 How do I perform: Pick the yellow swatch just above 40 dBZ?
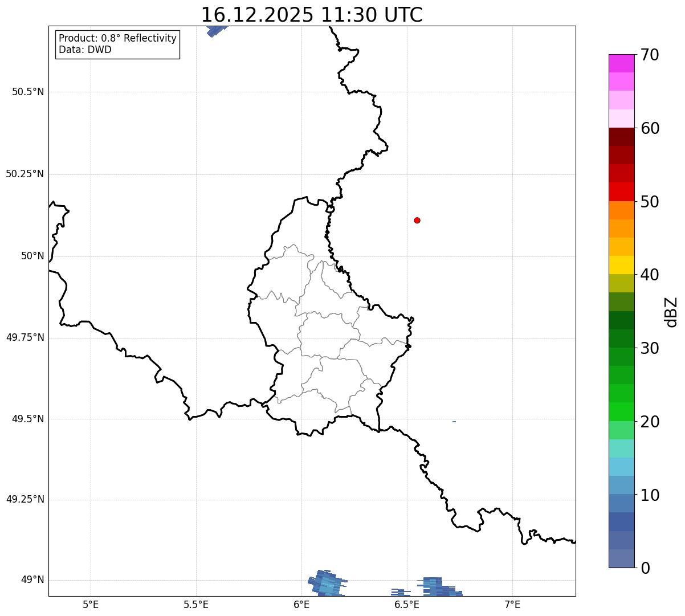click(x=621, y=265)
